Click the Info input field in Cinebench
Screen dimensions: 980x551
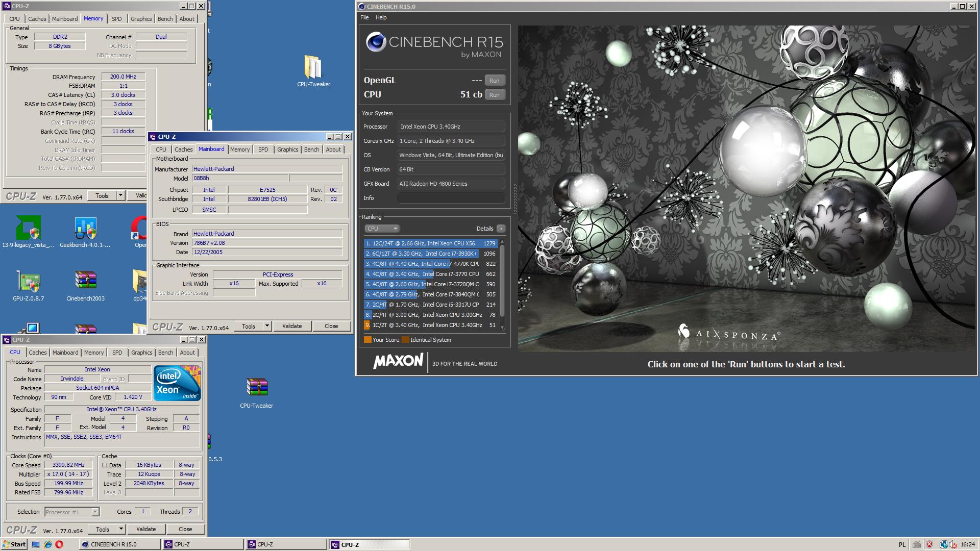(451, 198)
